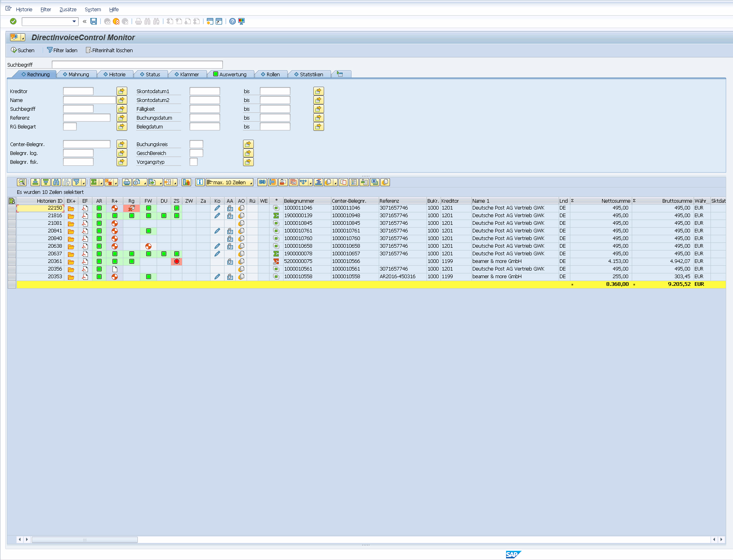Viewport: 733px width, 560px height.
Task: Open the chart graphic icon in the grid toolbar
Action: tap(186, 182)
